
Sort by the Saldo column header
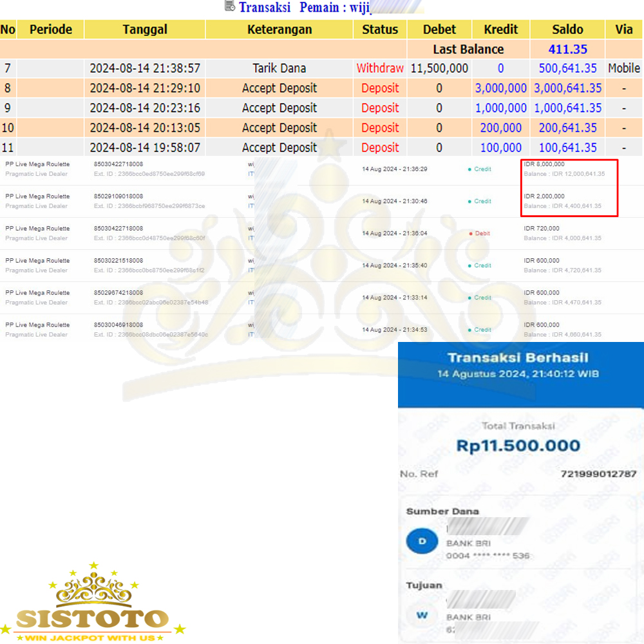567,30
